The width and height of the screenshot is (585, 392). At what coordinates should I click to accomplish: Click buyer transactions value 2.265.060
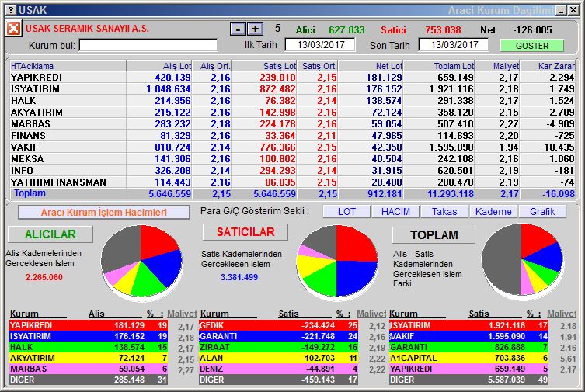coord(44,277)
